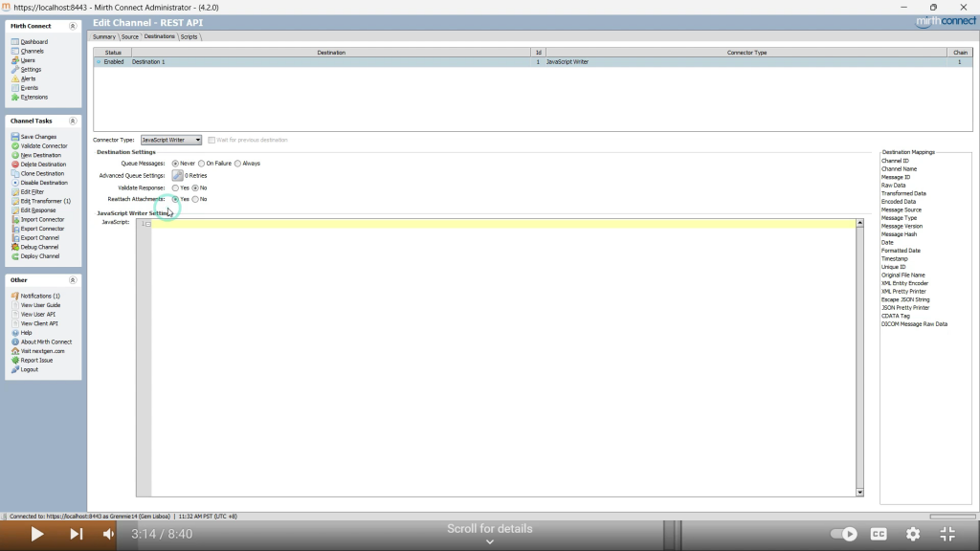Open View Client API link
This screenshot has height=551, width=980.
pos(39,323)
